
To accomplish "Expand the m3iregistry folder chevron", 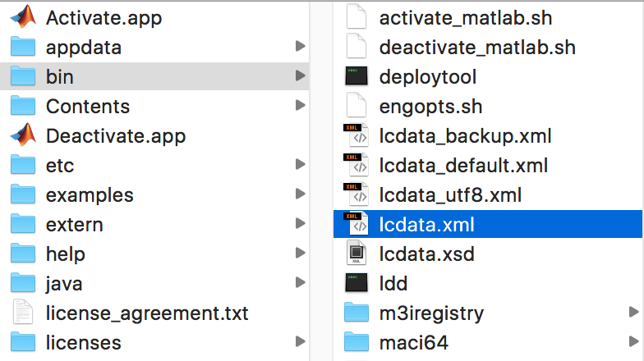I will click(x=632, y=313).
